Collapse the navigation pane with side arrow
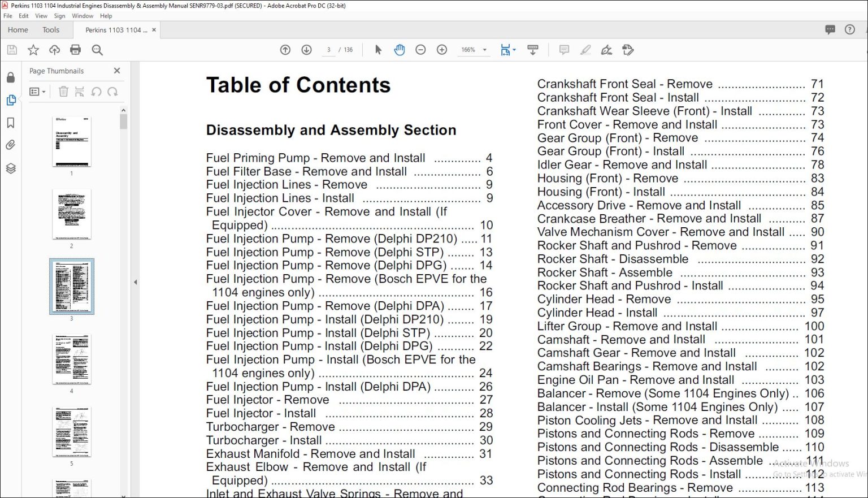This screenshot has width=868, height=498. click(x=135, y=282)
